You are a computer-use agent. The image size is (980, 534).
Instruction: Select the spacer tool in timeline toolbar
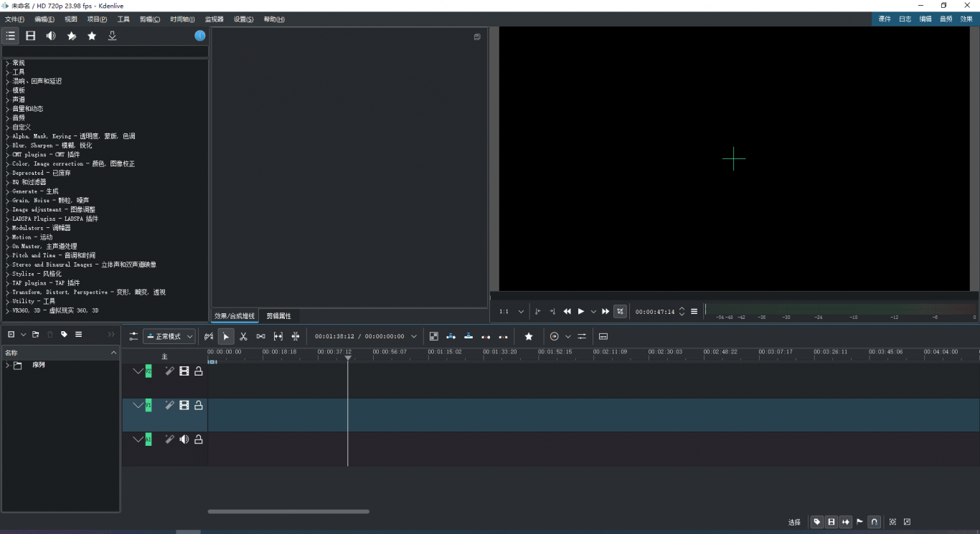click(x=260, y=336)
